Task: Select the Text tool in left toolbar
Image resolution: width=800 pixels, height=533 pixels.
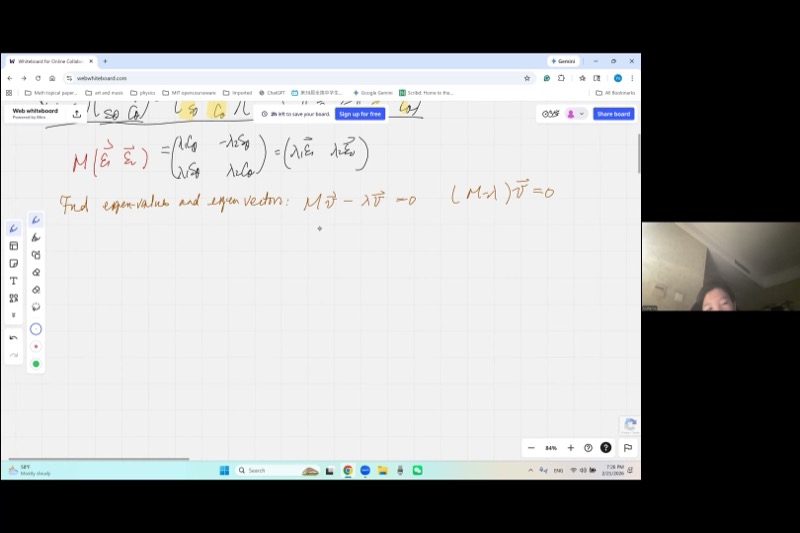Action: (x=14, y=280)
